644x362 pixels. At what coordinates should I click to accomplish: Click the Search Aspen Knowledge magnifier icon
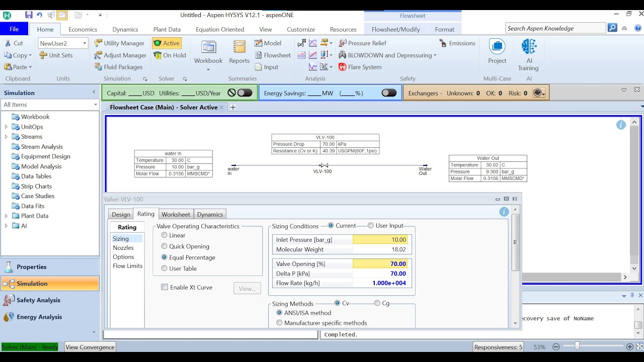coord(612,28)
